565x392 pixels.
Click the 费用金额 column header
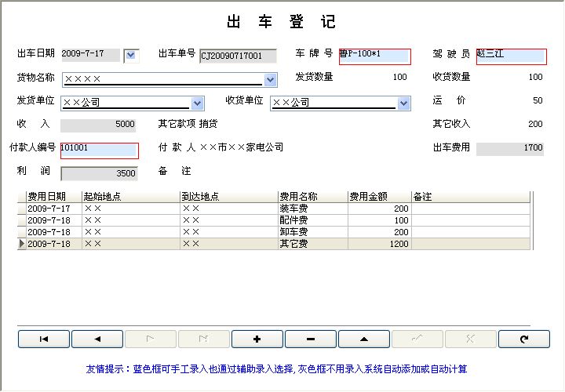click(x=379, y=197)
